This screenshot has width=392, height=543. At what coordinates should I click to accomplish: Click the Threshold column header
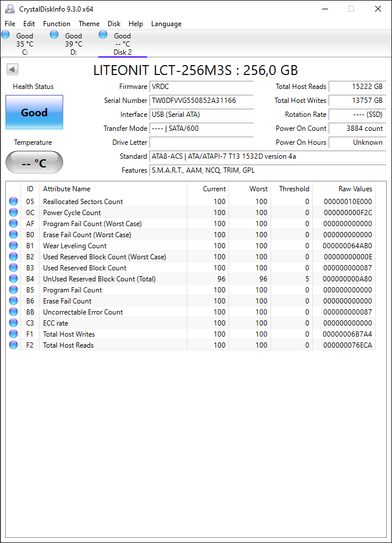(291, 189)
